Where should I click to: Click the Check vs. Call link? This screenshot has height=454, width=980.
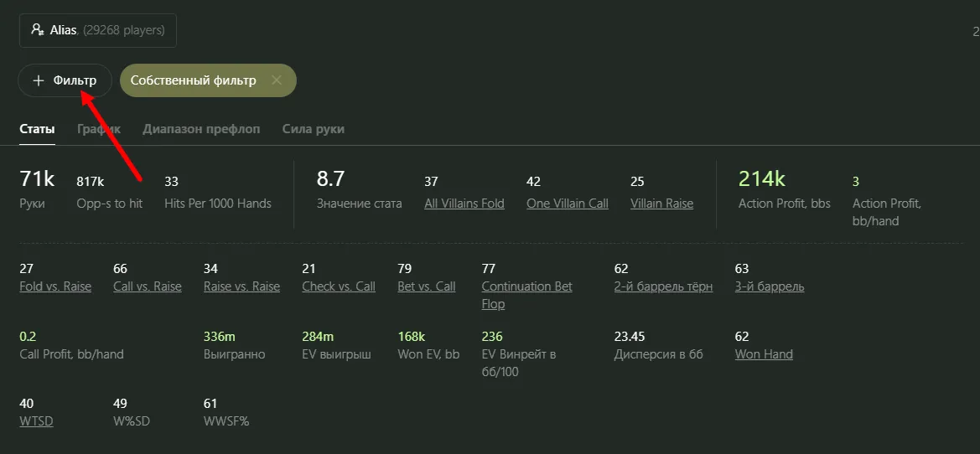click(339, 286)
